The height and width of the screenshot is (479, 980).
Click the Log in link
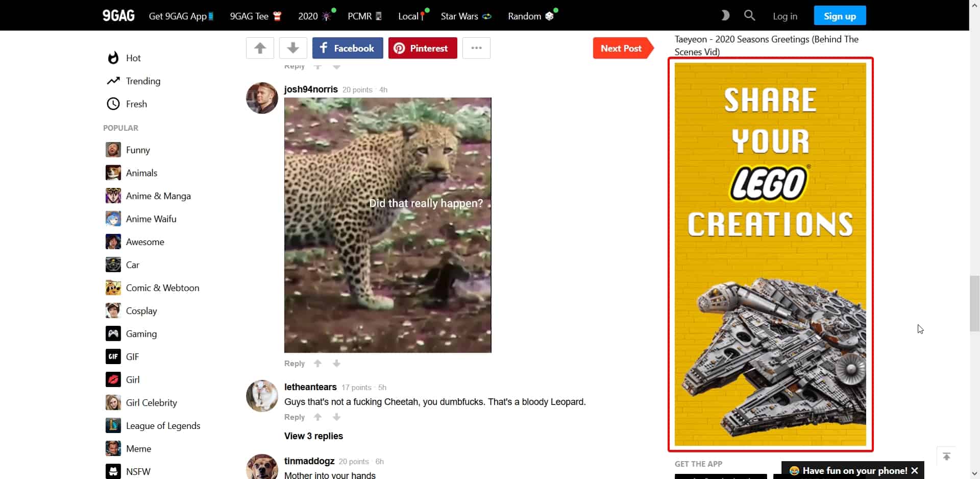(785, 16)
